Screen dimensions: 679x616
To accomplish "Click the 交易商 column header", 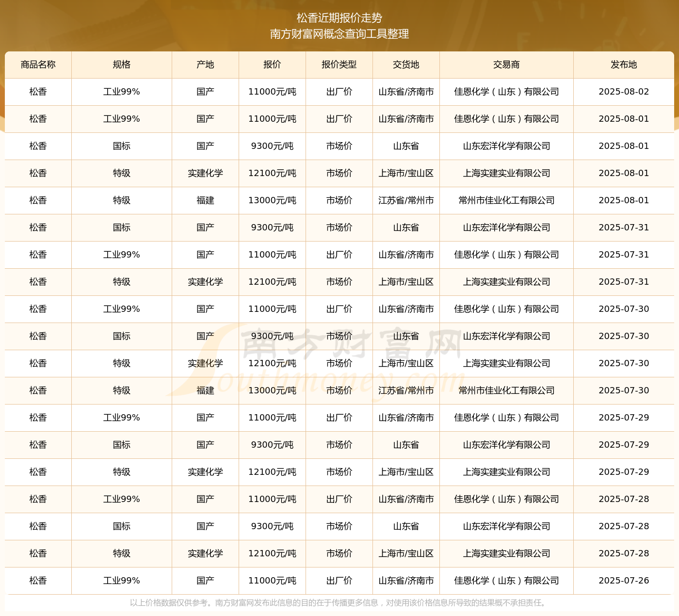I will (x=506, y=65).
